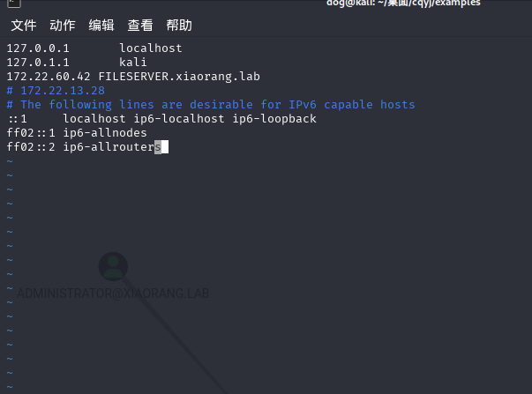
Task: Open the 动作 menu
Action: pyautogui.click(x=63, y=26)
